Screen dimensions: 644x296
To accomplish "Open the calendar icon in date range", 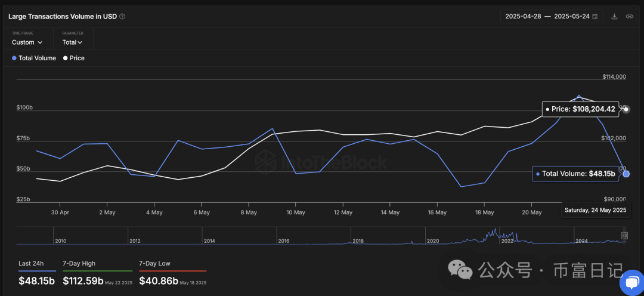I will (595, 17).
